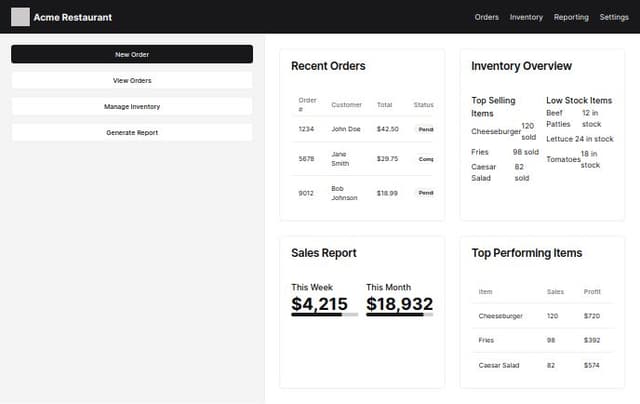
Task: Click the 24 in stock value
Action: 594,139
